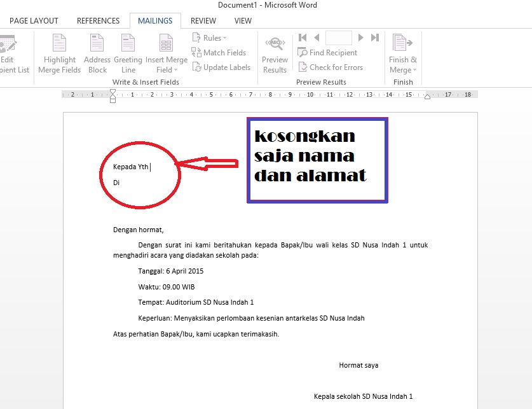Click the 'Keperluan' line in document
Screen dimensions: 532x409
click(x=252, y=318)
